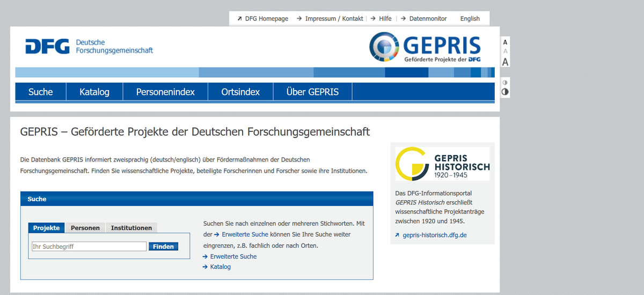The width and height of the screenshot is (644, 295).
Task: Open the Personenindex navigation item
Action: [165, 92]
